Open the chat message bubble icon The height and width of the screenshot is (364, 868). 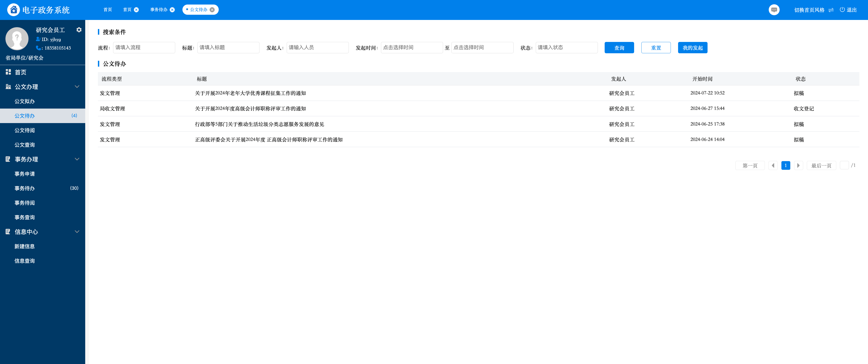click(774, 10)
